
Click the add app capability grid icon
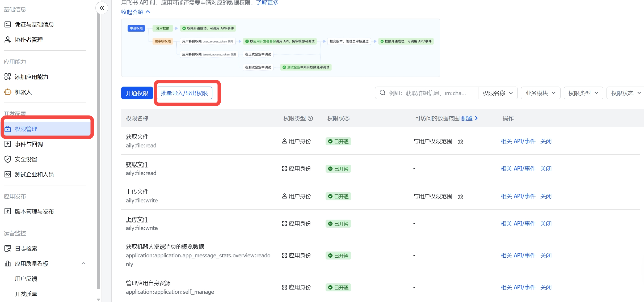[8, 77]
